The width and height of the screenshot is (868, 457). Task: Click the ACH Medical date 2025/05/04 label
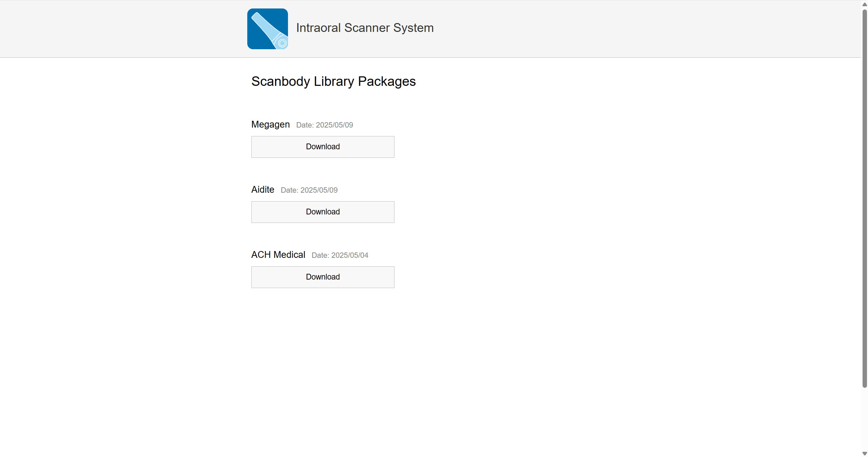[x=340, y=255]
